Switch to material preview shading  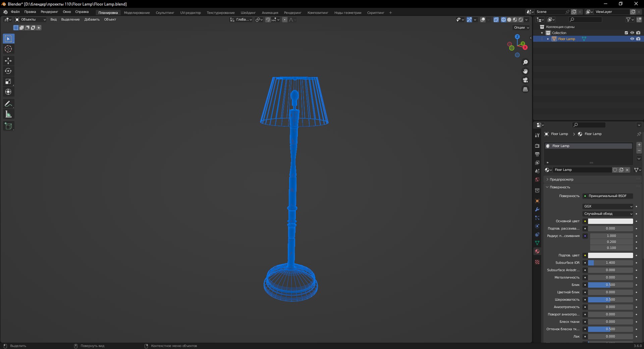coord(515,19)
